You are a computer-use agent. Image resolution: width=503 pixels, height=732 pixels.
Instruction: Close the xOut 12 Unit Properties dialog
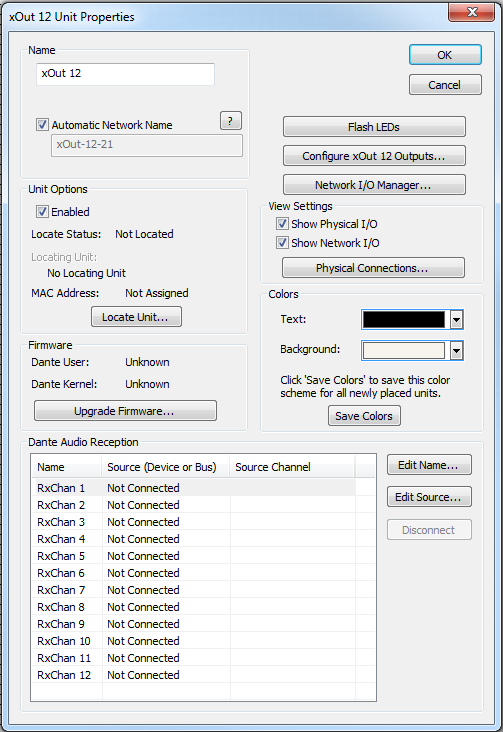[x=471, y=12]
